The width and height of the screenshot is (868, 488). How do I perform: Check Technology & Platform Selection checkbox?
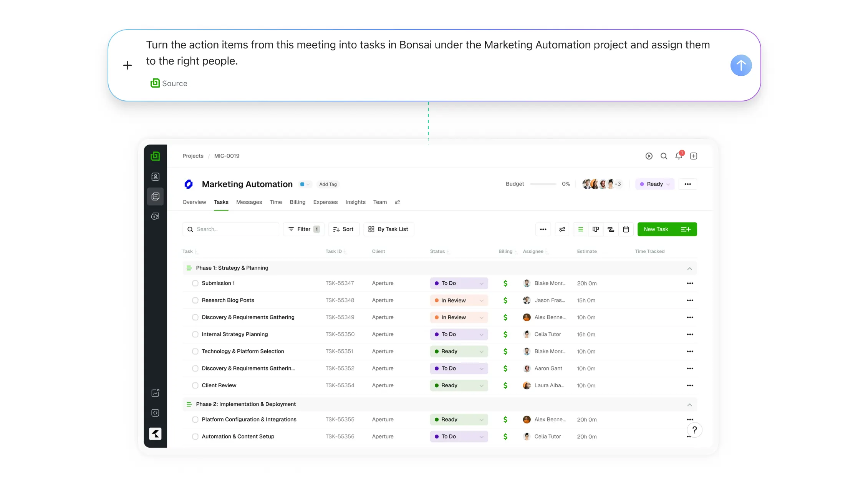(x=195, y=352)
